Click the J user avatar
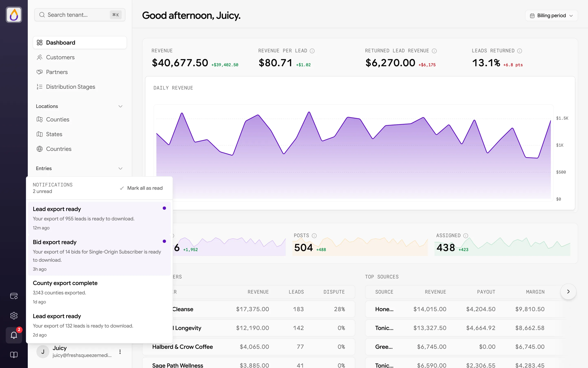The height and width of the screenshot is (368, 588). (43, 352)
